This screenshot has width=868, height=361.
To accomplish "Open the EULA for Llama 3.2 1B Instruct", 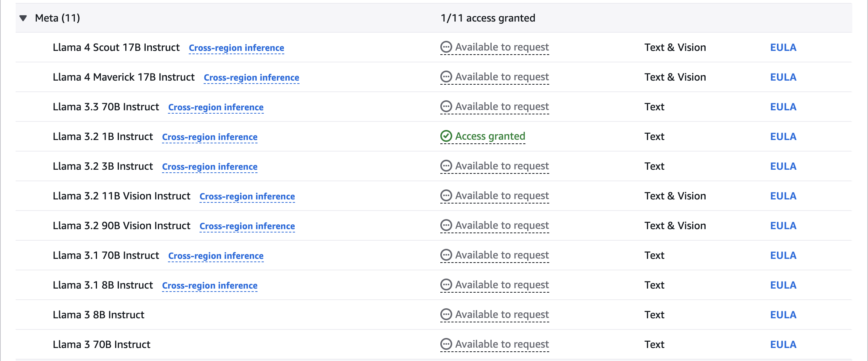I will [x=783, y=137].
